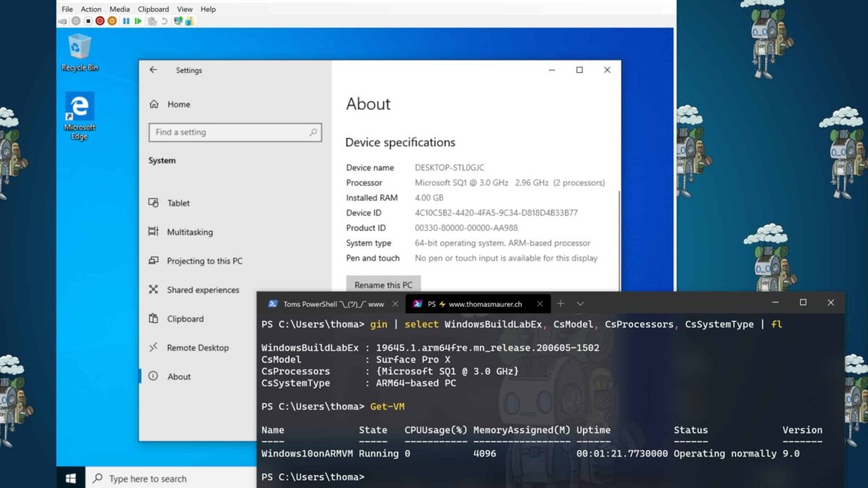
Task: Click the Settings About page scrollbar
Action: pos(618,217)
